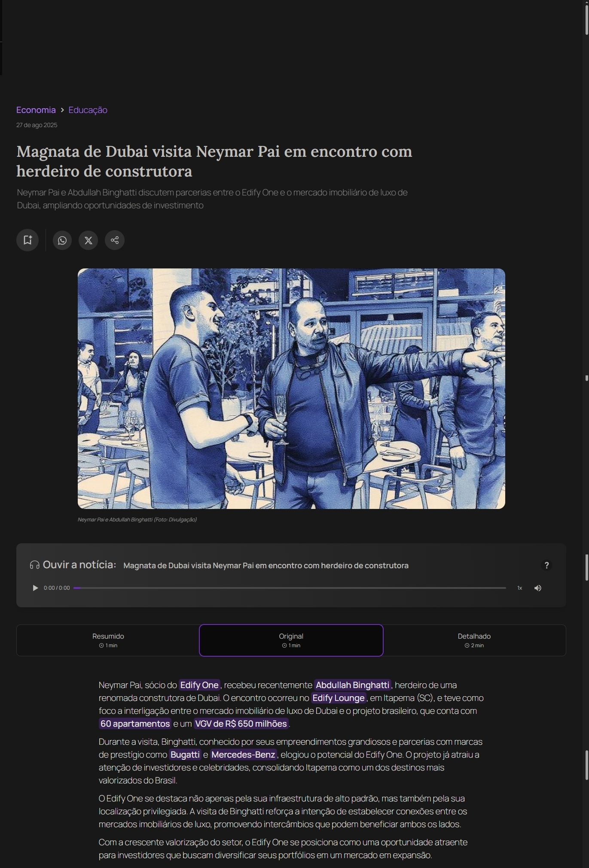Open the generic share options icon

[115, 240]
